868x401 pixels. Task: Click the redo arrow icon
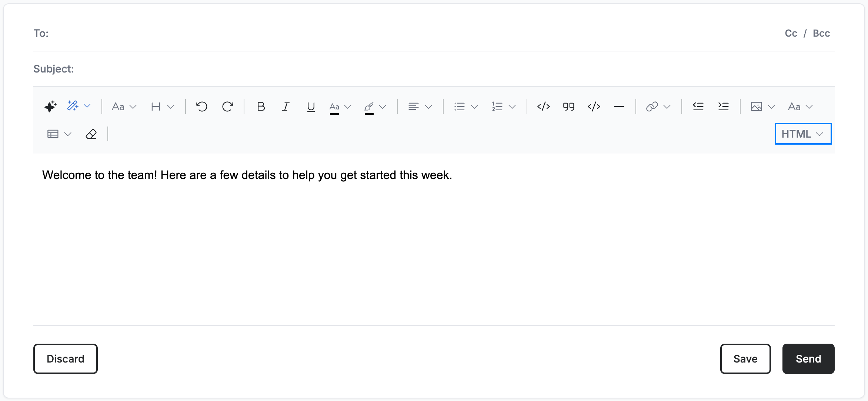click(x=227, y=107)
